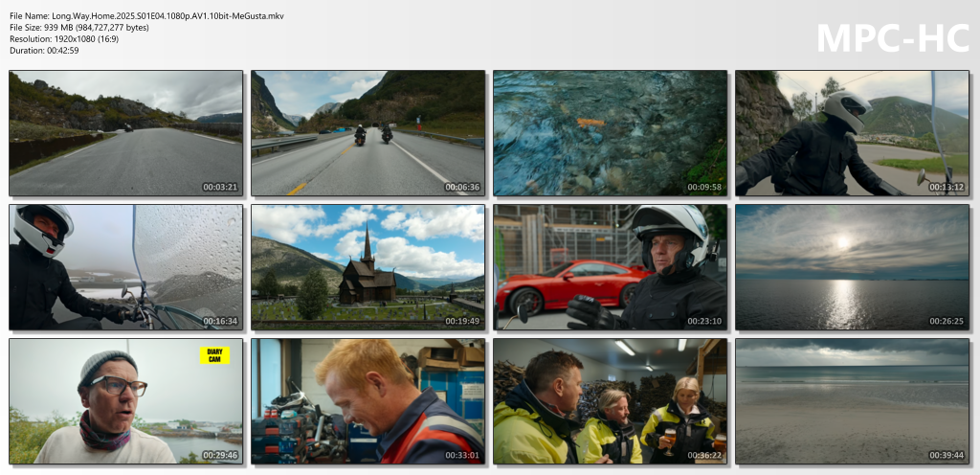Click the File Name text line
The image size is (980, 475).
tap(146, 16)
